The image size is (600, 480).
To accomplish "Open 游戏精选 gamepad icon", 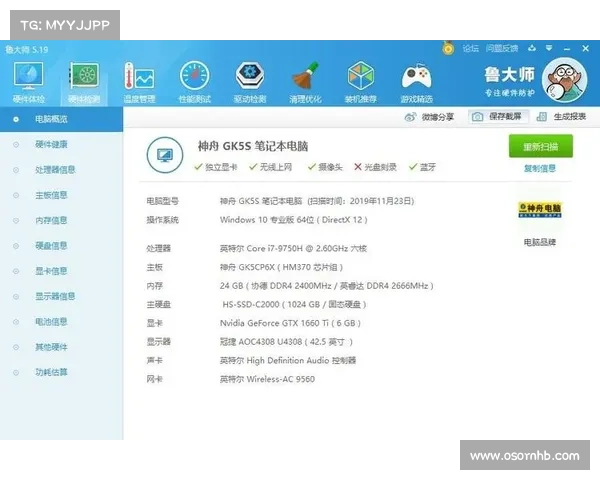I will pyautogui.click(x=416, y=82).
